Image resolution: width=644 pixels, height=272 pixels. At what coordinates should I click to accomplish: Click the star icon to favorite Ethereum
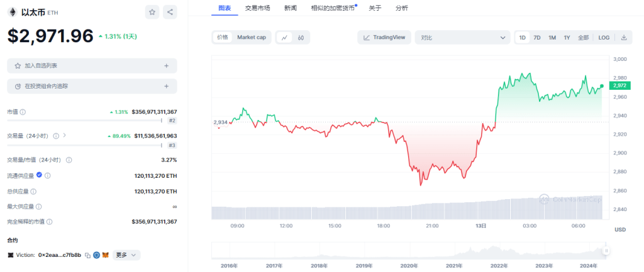pos(152,12)
